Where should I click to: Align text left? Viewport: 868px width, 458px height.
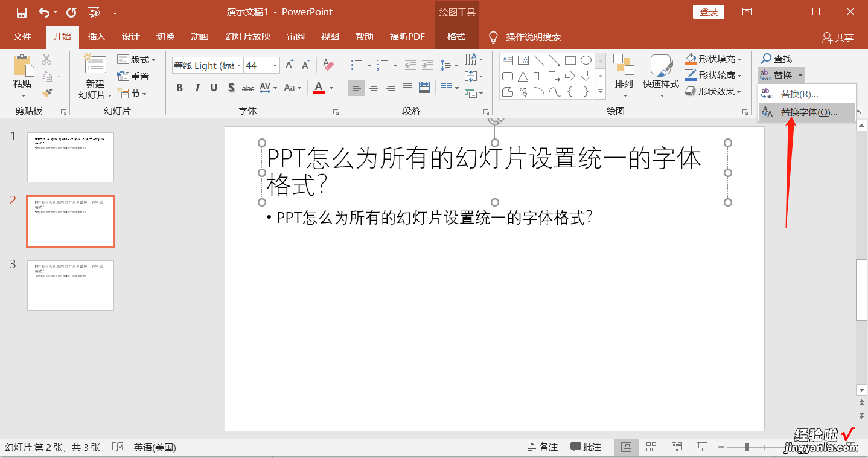(357, 88)
